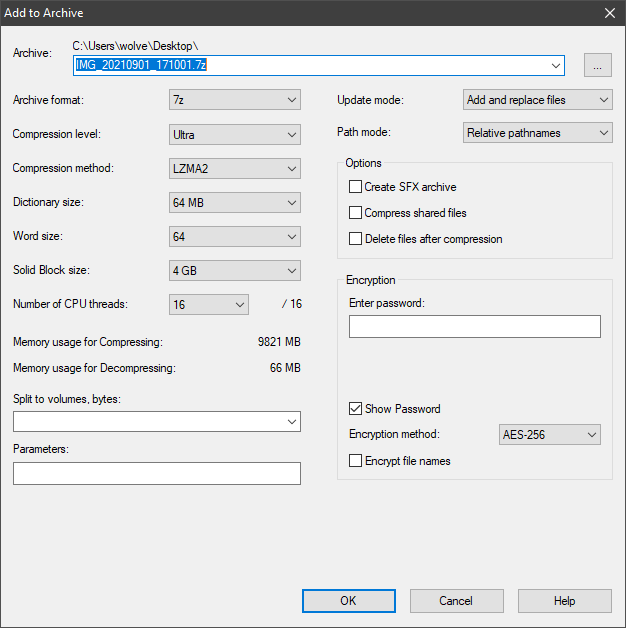Open the Word size dropdown
This screenshot has width=626, height=628.
(x=235, y=237)
